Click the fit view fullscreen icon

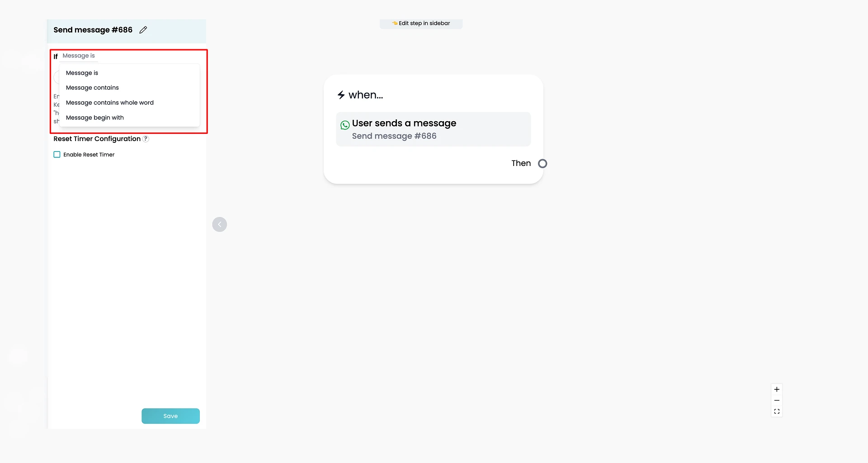pyautogui.click(x=777, y=411)
